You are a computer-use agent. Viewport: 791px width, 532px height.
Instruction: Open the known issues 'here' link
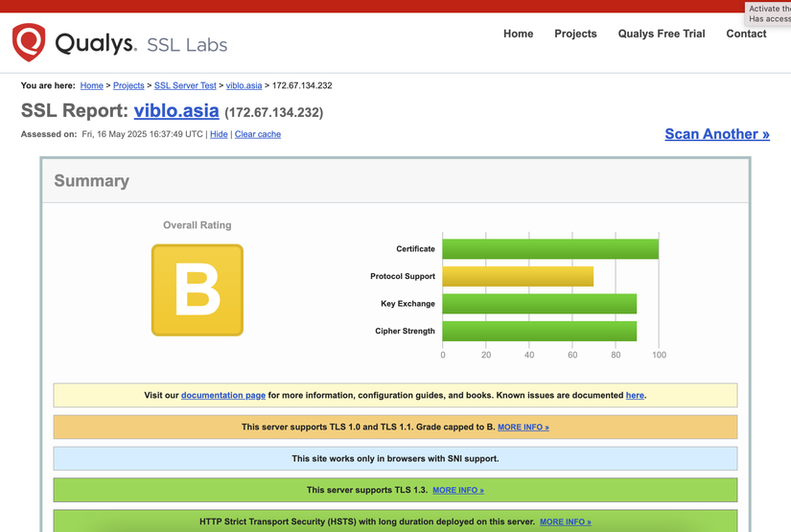[x=635, y=395]
